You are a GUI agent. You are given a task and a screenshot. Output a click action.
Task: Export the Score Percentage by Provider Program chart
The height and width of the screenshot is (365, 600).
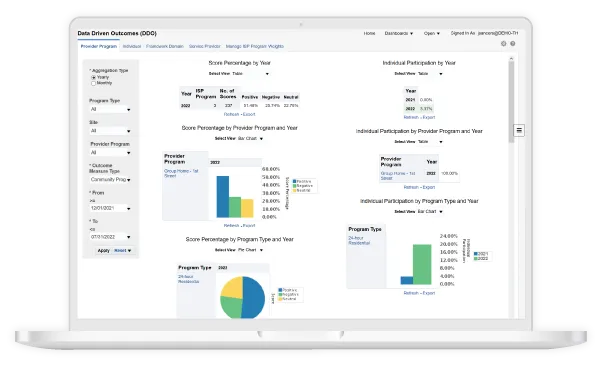(x=249, y=226)
